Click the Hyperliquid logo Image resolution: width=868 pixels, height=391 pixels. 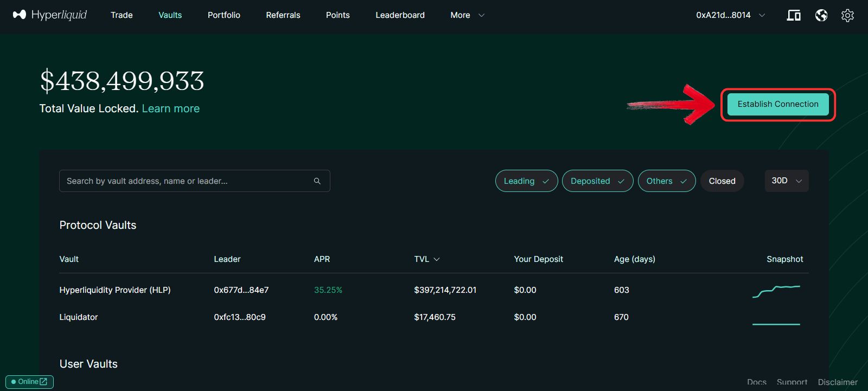point(50,15)
